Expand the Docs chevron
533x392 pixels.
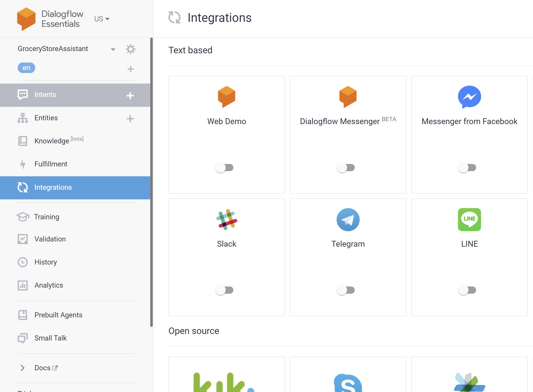pyautogui.click(x=23, y=368)
